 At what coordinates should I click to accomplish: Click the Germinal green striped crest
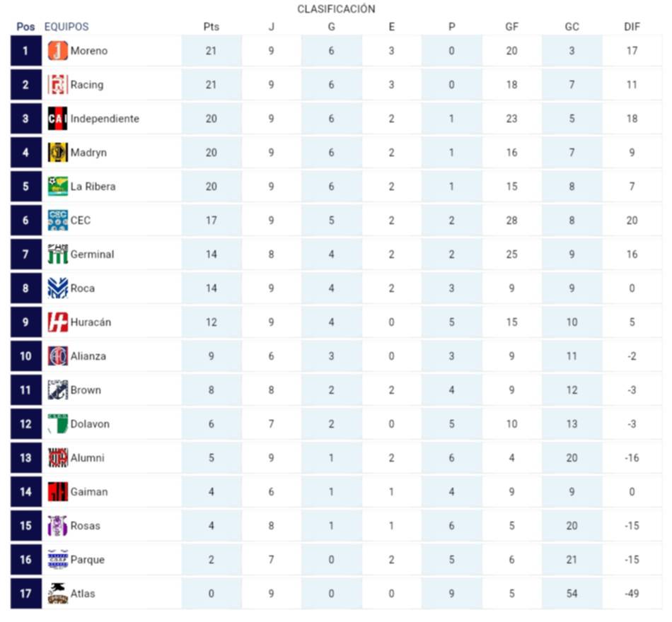click(x=57, y=254)
